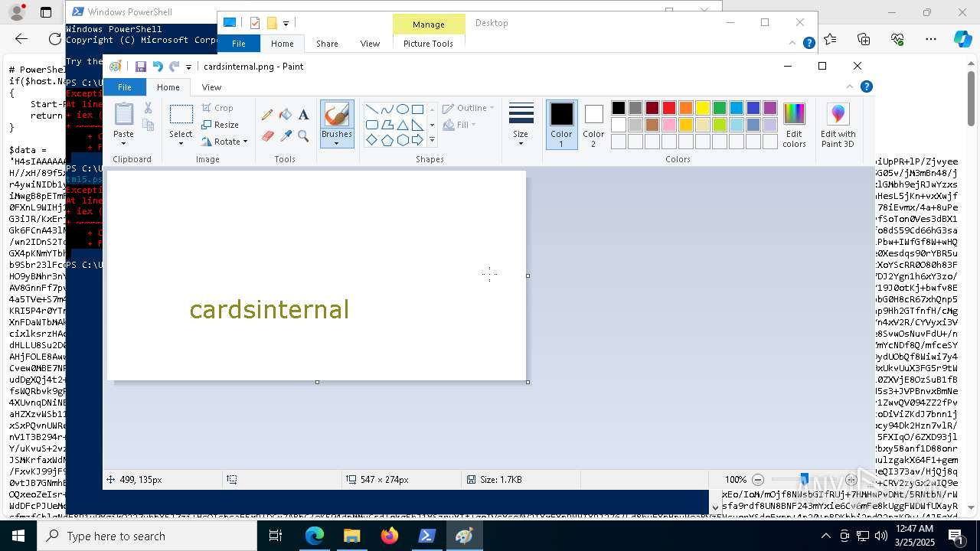Choose the Oval shape
The image size is (980, 551).
402,109
